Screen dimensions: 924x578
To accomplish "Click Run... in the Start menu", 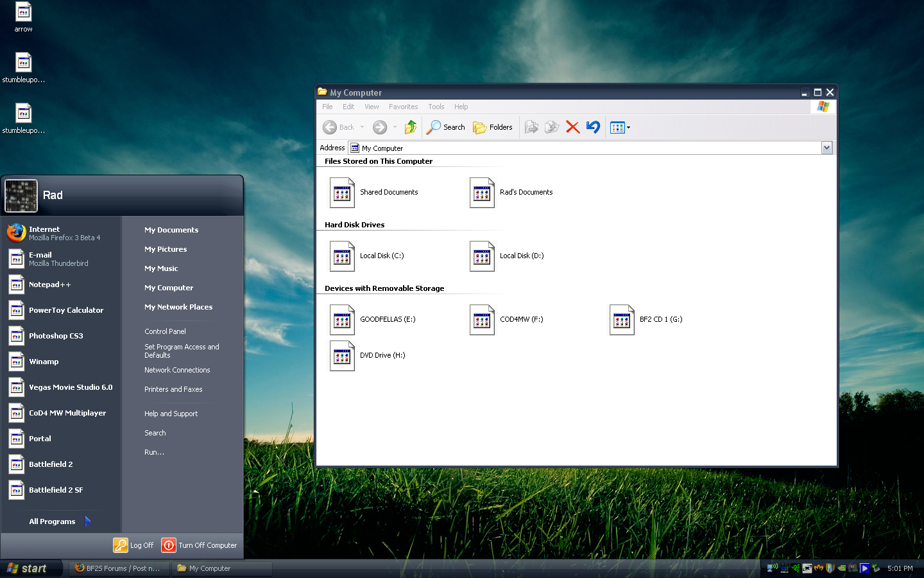I will tap(154, 452).
